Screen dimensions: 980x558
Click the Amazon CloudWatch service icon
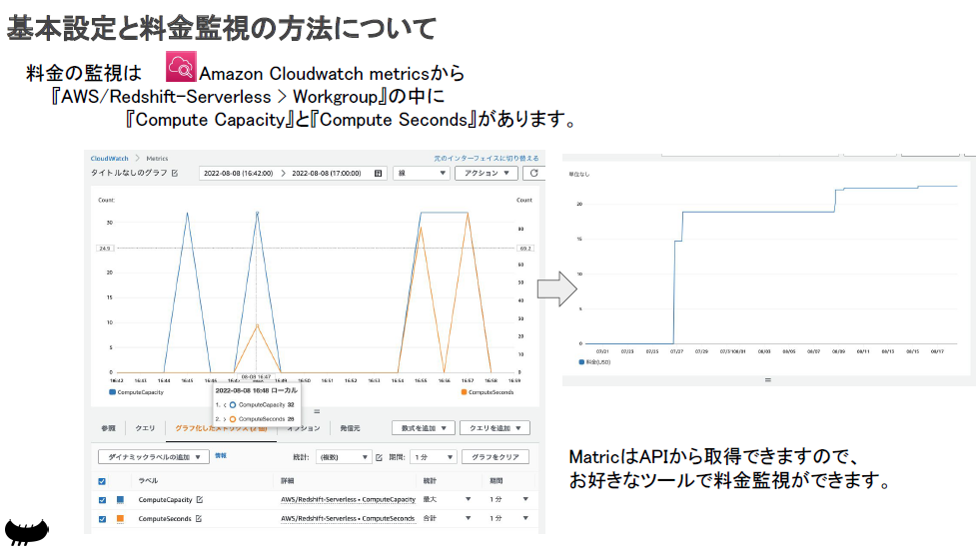click(181, 67)
